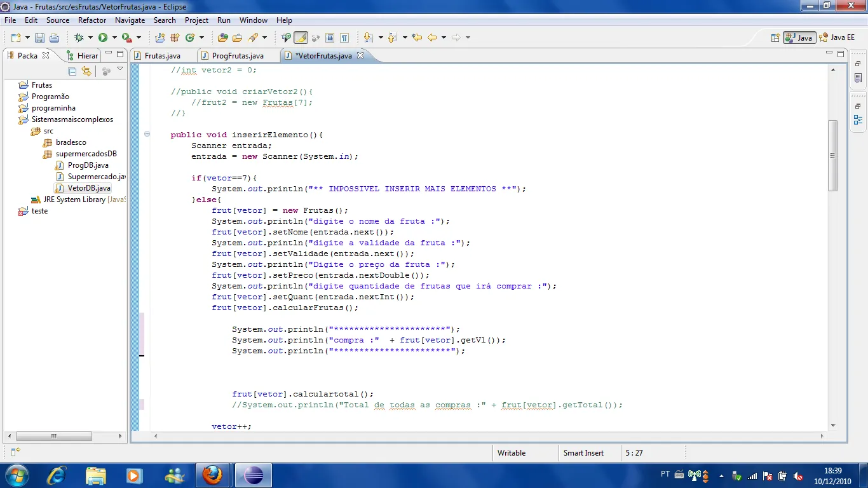Screen dimensions: 868x488
Task: Click the Windows Start button
Action: tap(17, 475)
